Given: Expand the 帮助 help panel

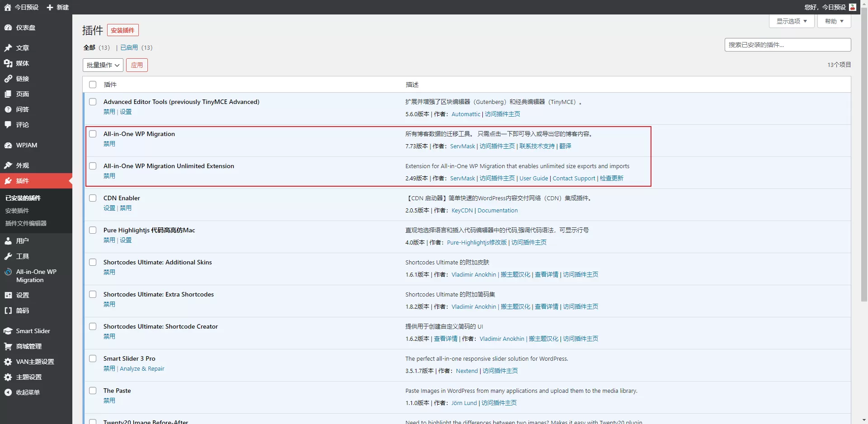Looking at the screenshot, I should [x=834, y=21].
